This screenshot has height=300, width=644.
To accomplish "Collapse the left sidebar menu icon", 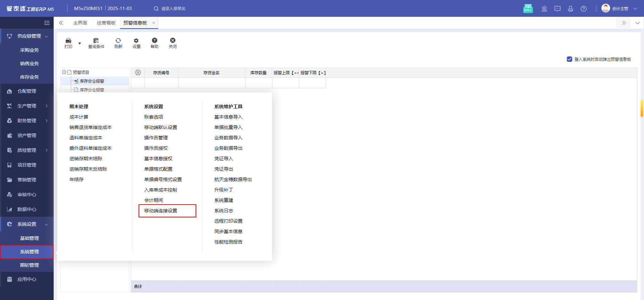I will [x=47, y=23].
